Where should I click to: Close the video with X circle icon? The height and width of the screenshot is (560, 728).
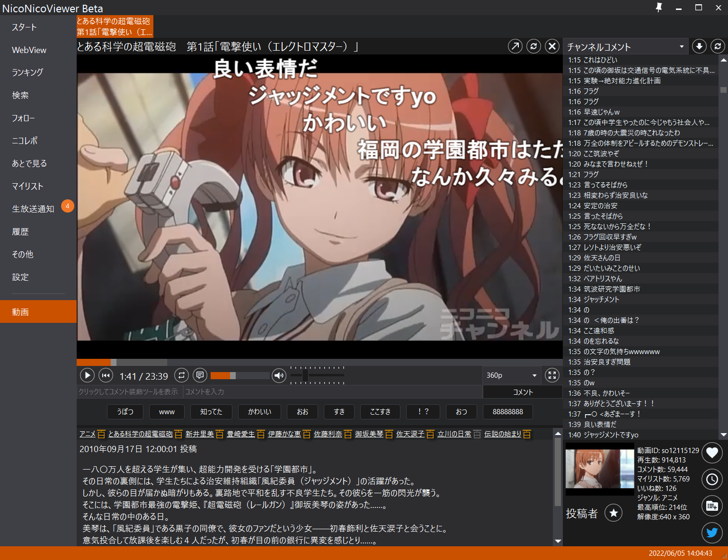(x=552, y=46)
